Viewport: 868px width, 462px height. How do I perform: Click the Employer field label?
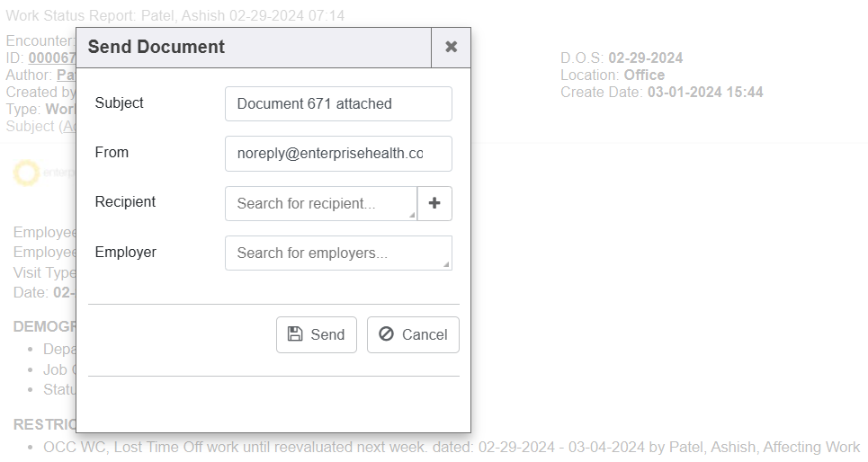pyautogui.click(x=125, y=253)
